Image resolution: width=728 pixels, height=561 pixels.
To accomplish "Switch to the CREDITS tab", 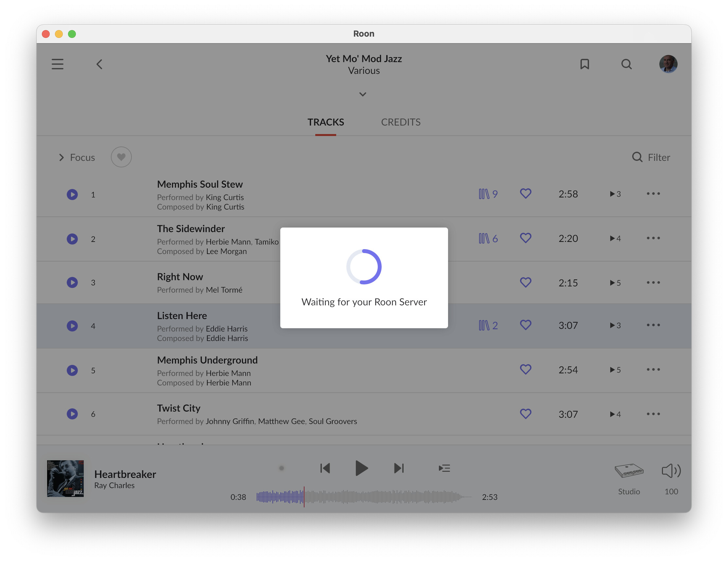I will [400, 122].
